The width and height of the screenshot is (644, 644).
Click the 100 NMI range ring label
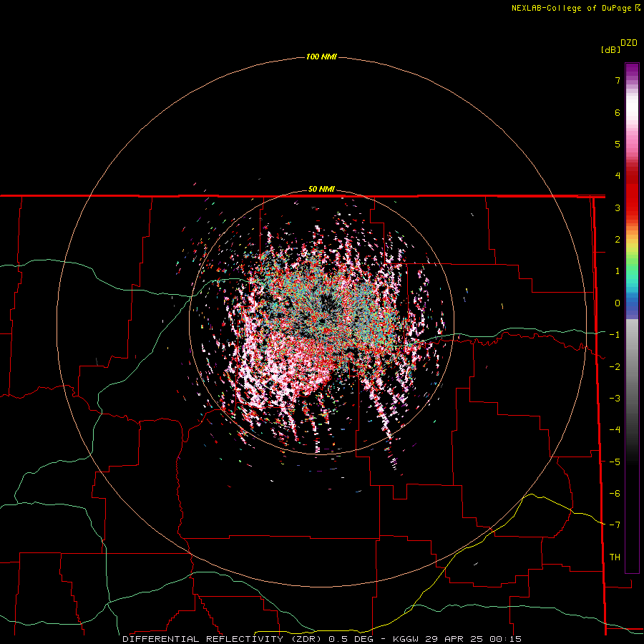(321, 57)
